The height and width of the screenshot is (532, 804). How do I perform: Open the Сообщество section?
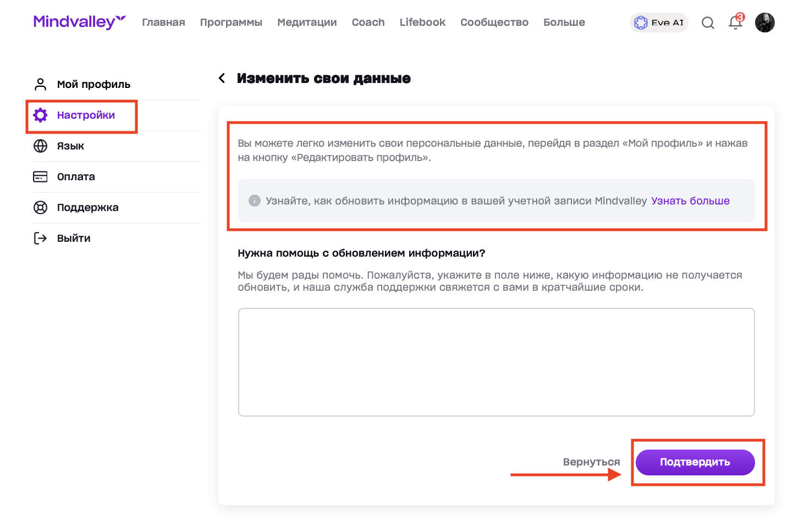494,23
